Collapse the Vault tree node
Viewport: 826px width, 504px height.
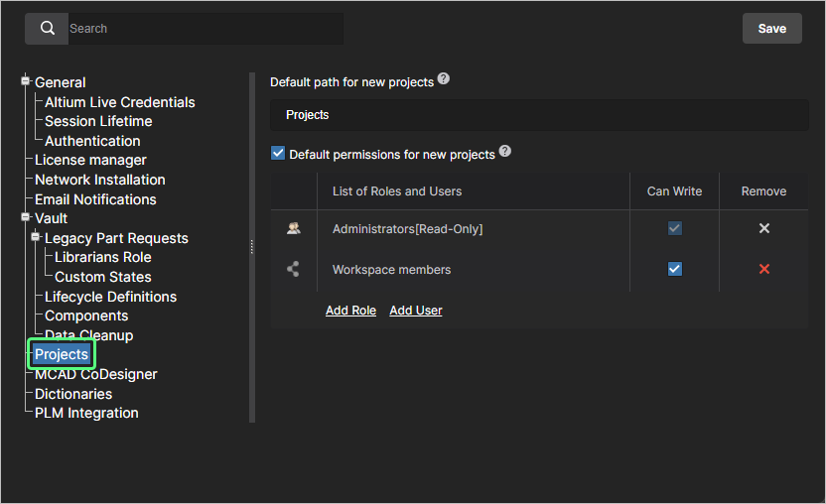(x=25, y=217)
